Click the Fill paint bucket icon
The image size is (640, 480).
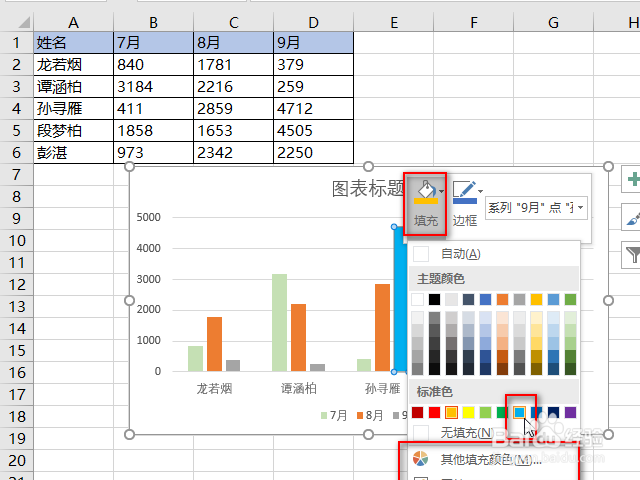(426, 192)
